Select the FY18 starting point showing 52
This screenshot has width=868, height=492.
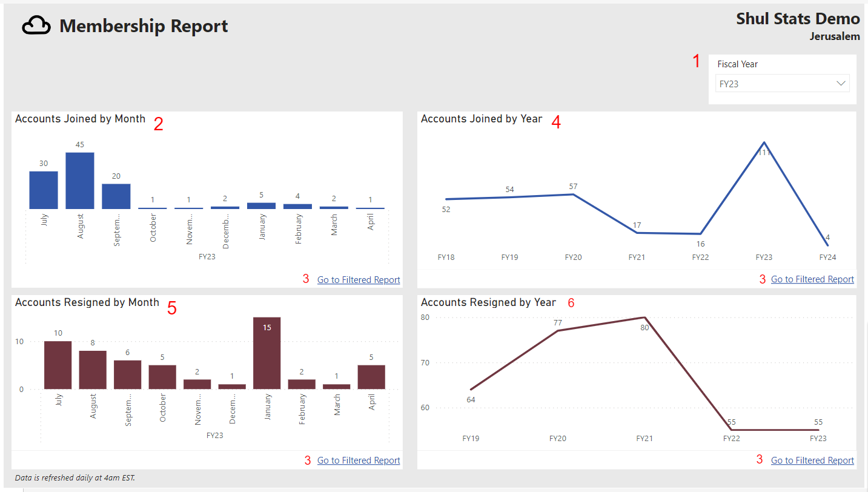pyautogui.click(x=446, y=198)
